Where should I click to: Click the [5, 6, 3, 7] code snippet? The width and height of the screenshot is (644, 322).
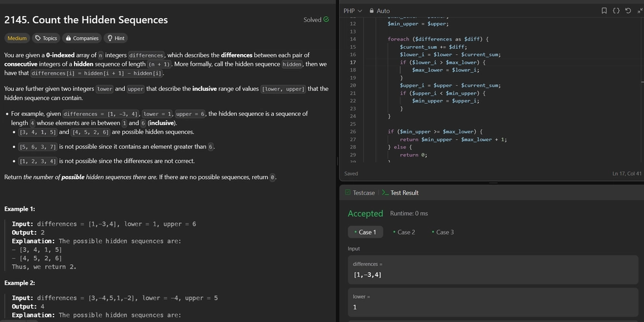point(38,147)
